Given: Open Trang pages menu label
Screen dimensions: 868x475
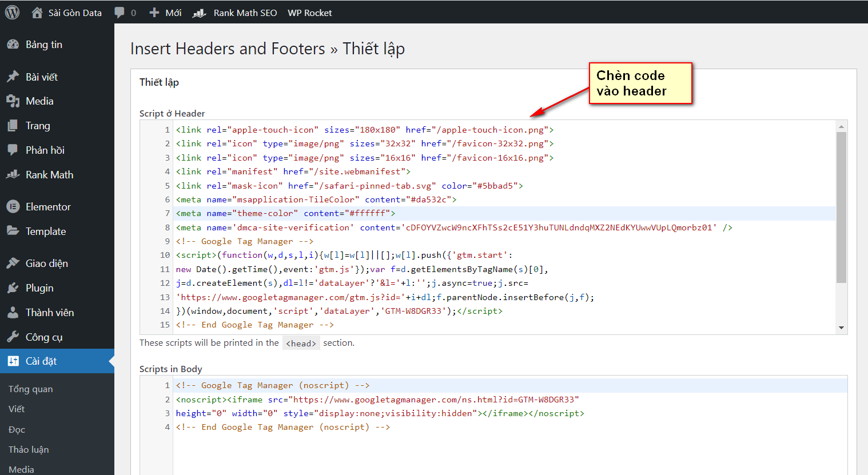Looking at the screenshot, I should [x=38, y=126].
